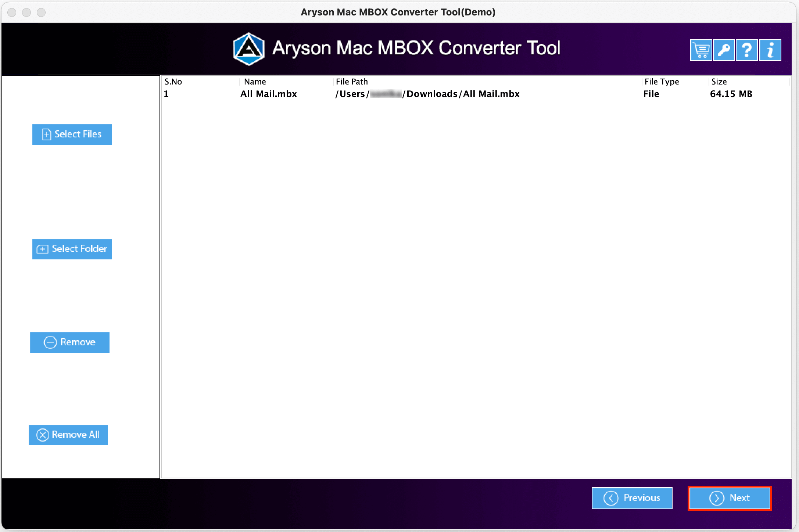799x532 pixels.
Task: Show the info about icon
Action: pos(770,50)
